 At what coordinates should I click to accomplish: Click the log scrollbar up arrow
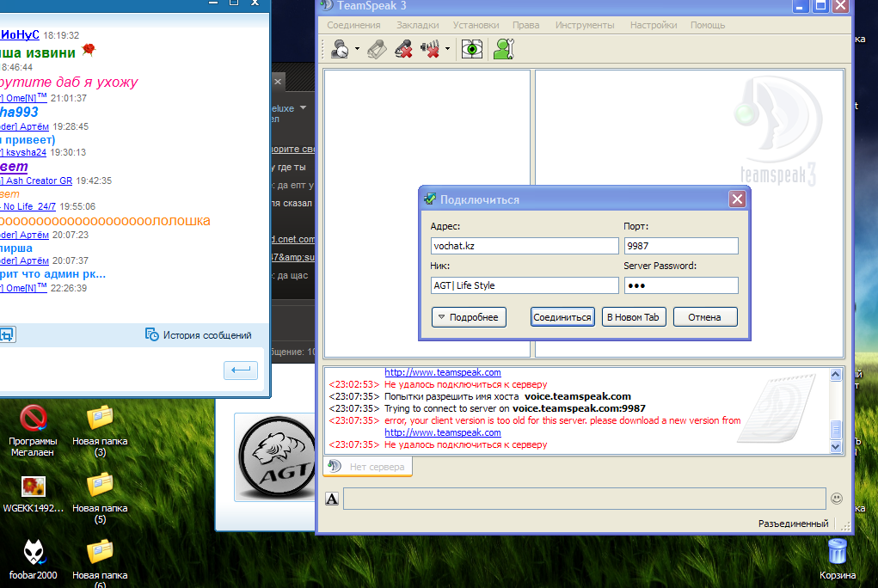836,375
